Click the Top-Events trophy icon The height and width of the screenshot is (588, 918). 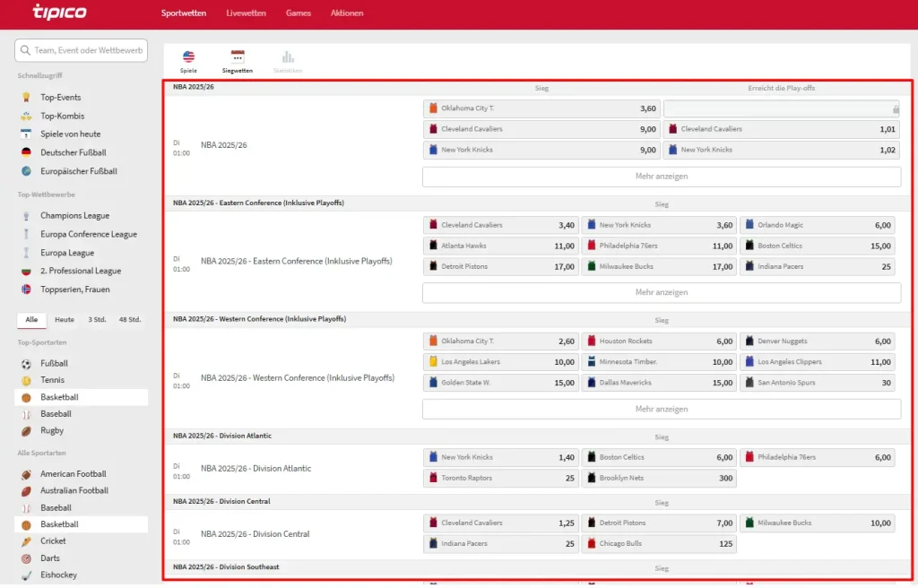pos(26,97)
